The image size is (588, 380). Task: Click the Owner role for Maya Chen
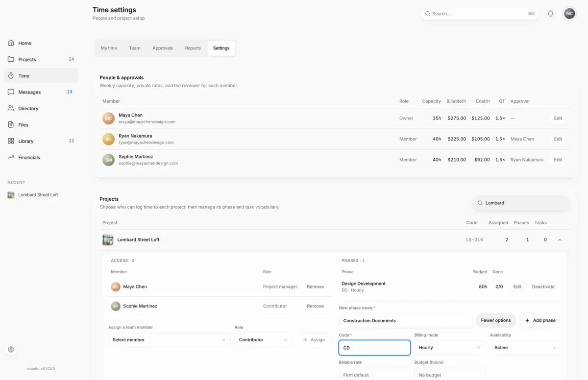coord(406,119)
